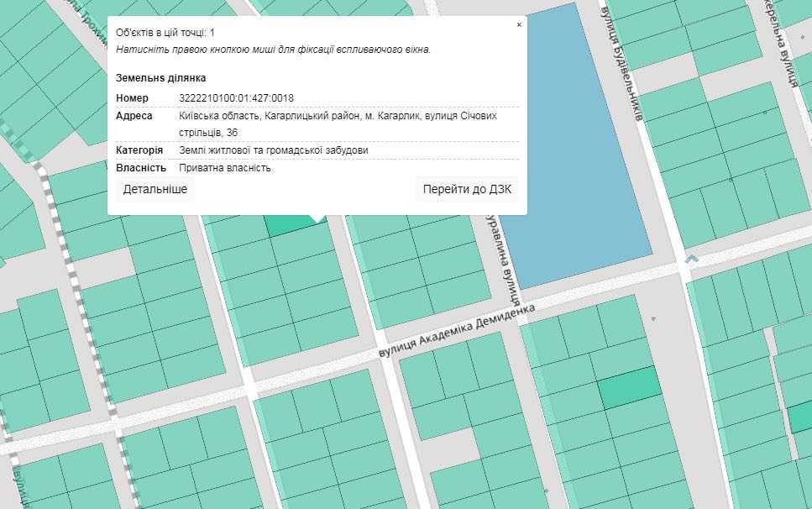This screenshot has width=812, height=509.
Task: Click the Земельнs ділянка heading
Action: tap(161, 78)
